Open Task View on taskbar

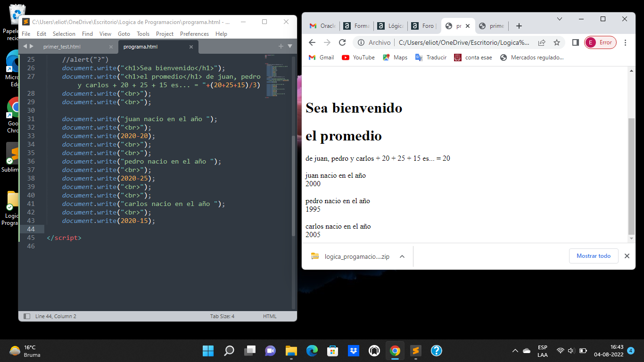click(x=249, y=351)
